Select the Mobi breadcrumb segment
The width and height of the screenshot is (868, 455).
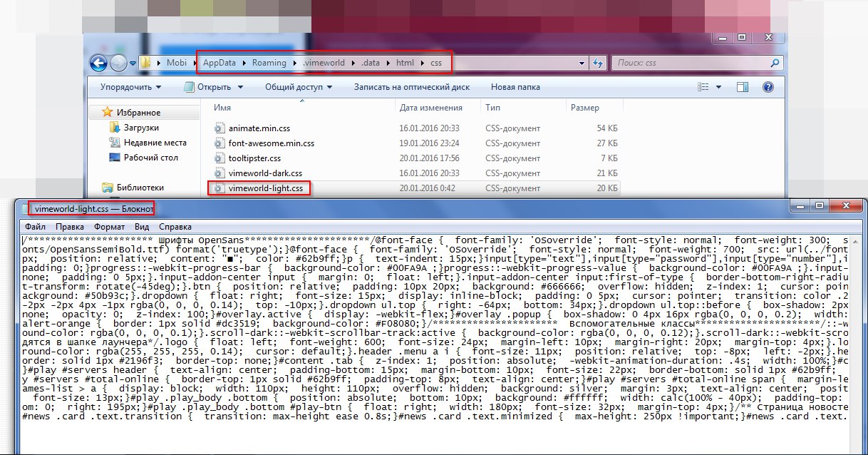pyautogui.click(x=177, y=63)
